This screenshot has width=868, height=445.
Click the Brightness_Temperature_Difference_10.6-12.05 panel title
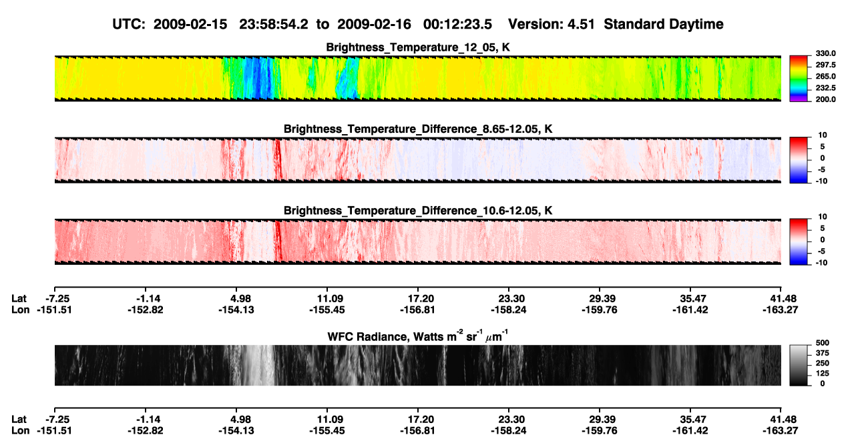(418, 211)
